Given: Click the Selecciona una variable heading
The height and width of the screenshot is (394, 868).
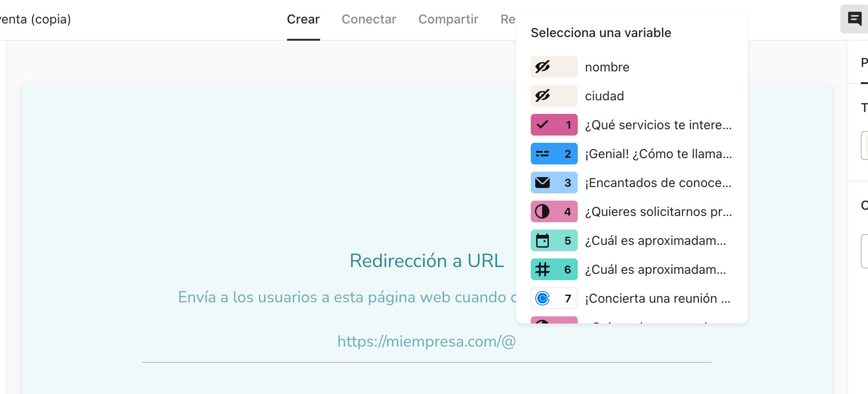Looking at the screenshot, I should 601,33.
